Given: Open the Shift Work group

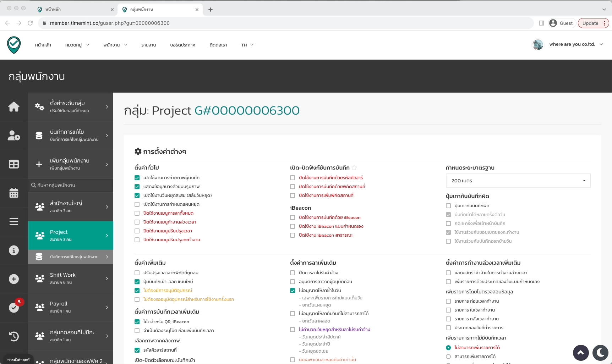Looking at the screenshot, I should (x=71, y=278).
